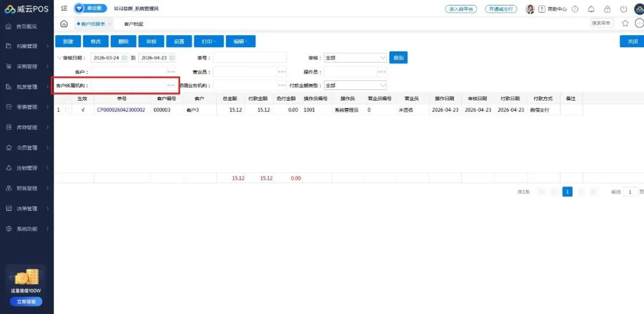Toggle the select-all checkbox in table header

pyautogui.click(x=67, y=98)
